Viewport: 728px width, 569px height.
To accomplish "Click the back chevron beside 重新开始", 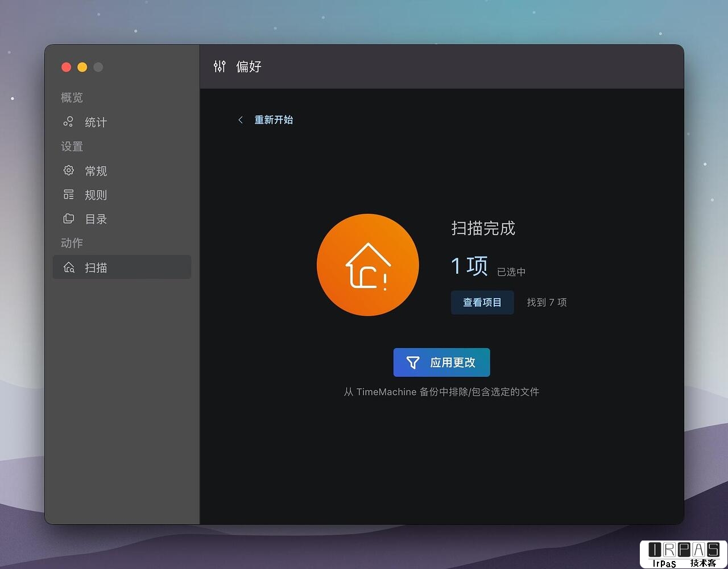I will click(241, 120).
